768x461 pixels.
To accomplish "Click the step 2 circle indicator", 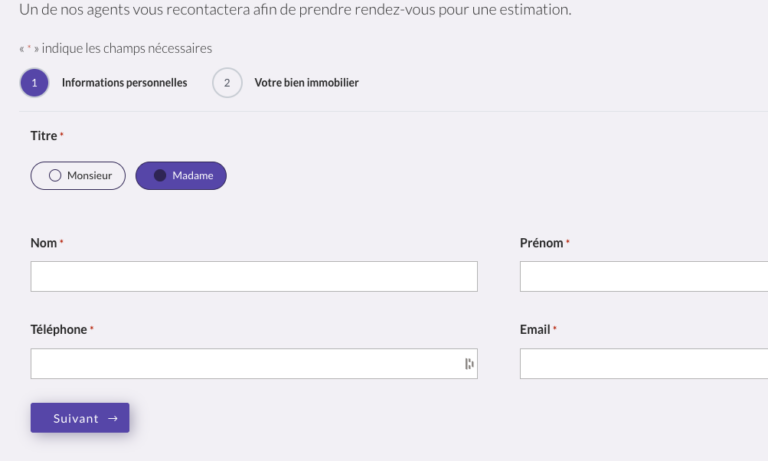I will [x=227, y=83].
